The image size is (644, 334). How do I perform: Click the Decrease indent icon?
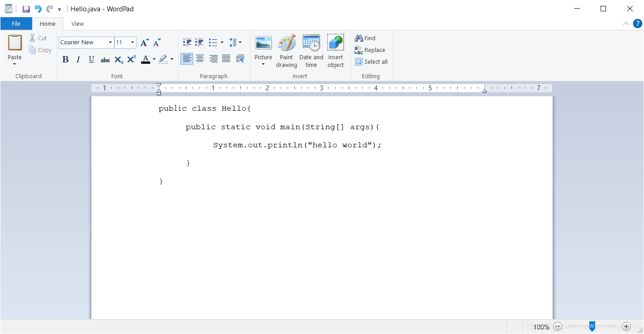[187, 42]
